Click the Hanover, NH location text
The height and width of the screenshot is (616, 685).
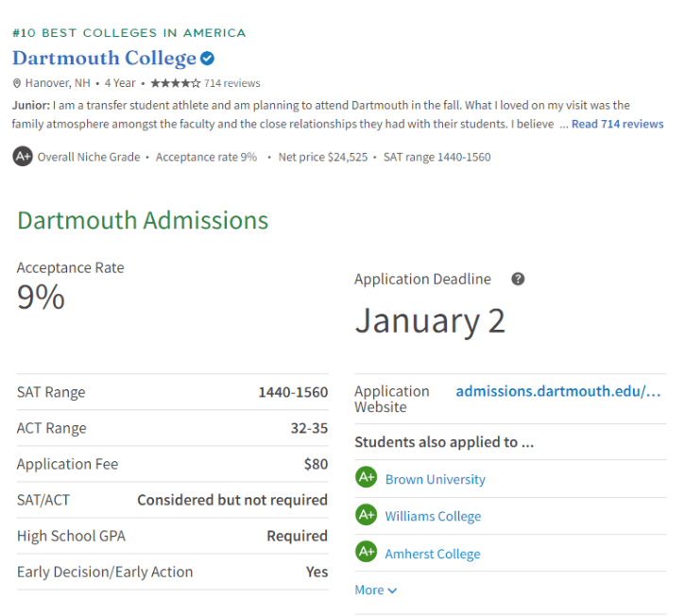[58, 83]
